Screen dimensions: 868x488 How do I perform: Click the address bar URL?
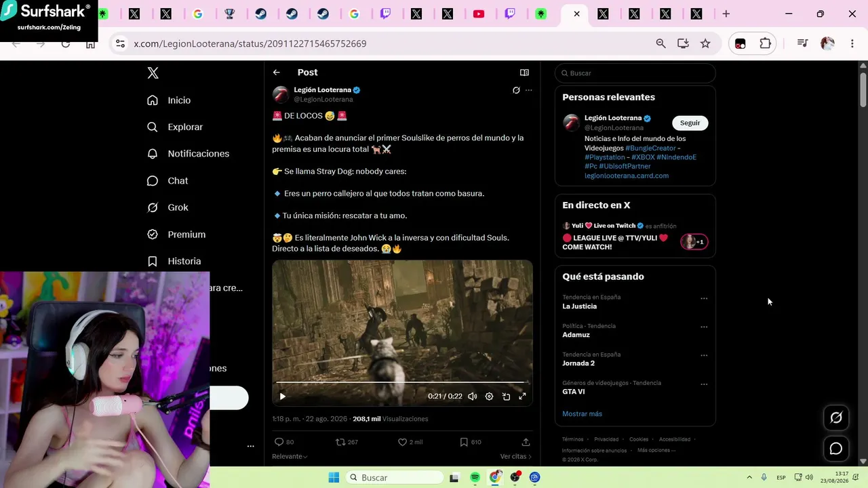coord(250,43)
